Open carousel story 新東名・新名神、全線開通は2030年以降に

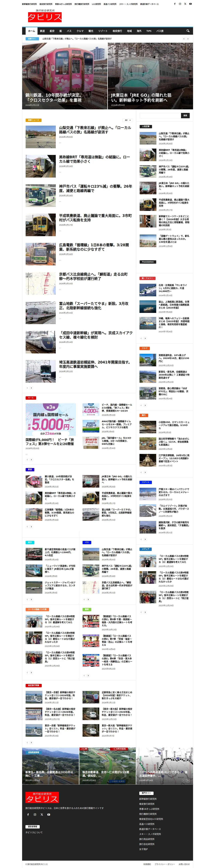point(49,774)
